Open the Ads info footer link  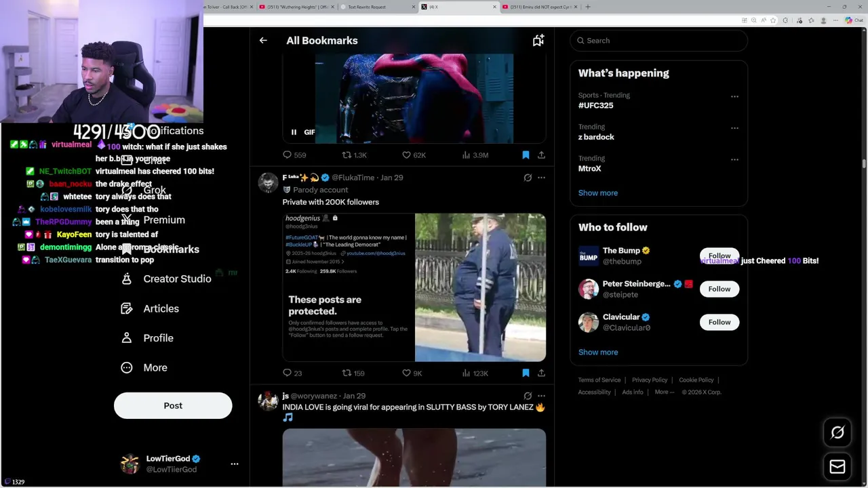pos(633,392)
